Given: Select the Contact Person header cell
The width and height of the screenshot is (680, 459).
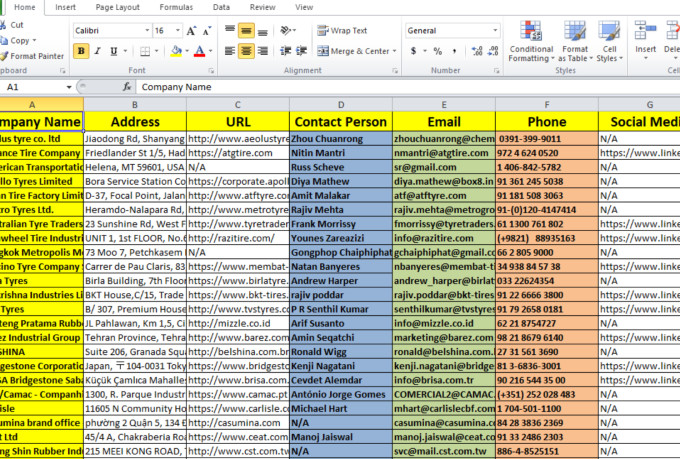Looking at the screenshot, I should [340, 121].
